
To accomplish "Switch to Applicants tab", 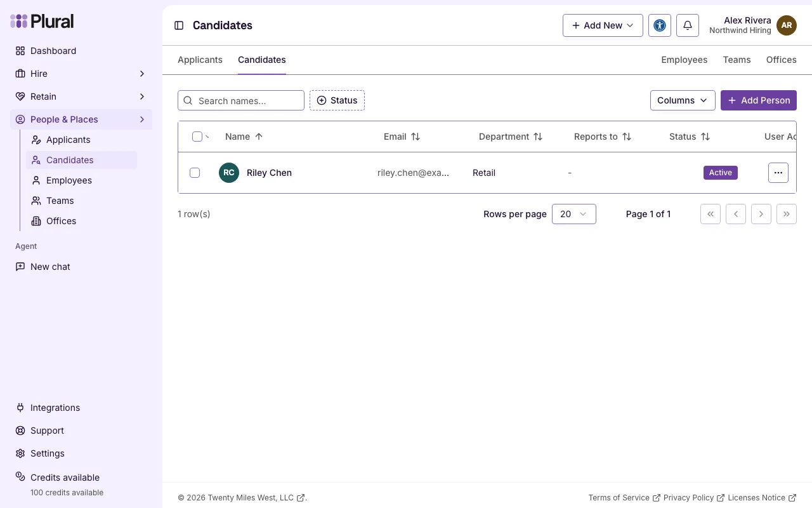I will [200, 60].
